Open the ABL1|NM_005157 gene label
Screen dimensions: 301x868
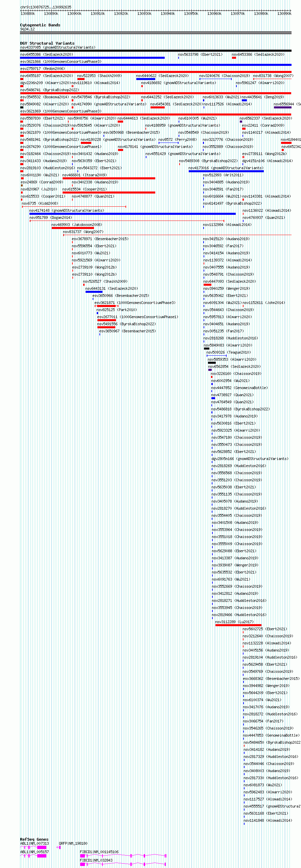point(34,852)
